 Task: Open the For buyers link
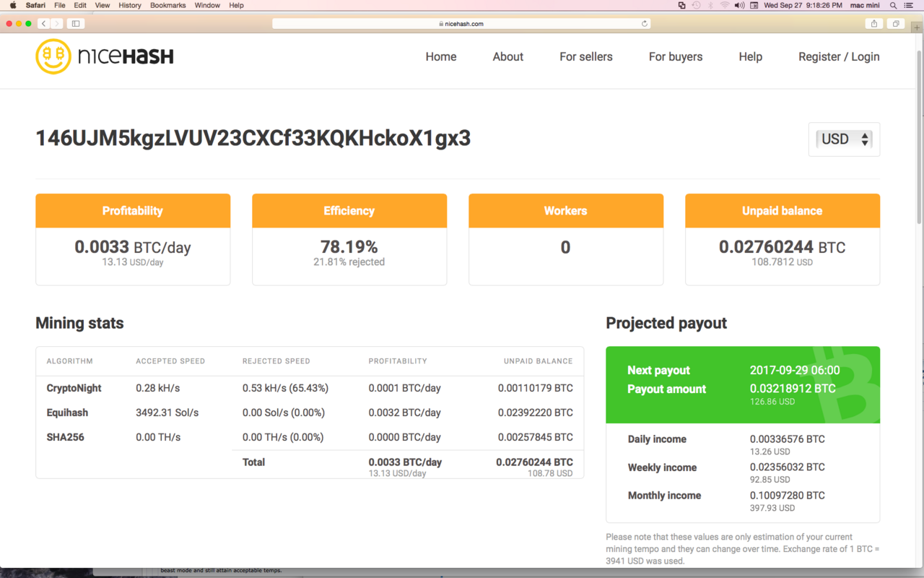click(x=676, y=56)
